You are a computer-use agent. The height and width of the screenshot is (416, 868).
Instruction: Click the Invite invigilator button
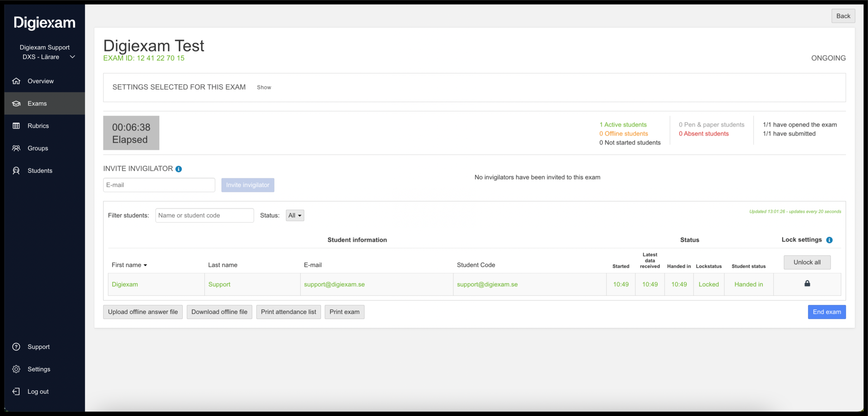click(248, 185)
